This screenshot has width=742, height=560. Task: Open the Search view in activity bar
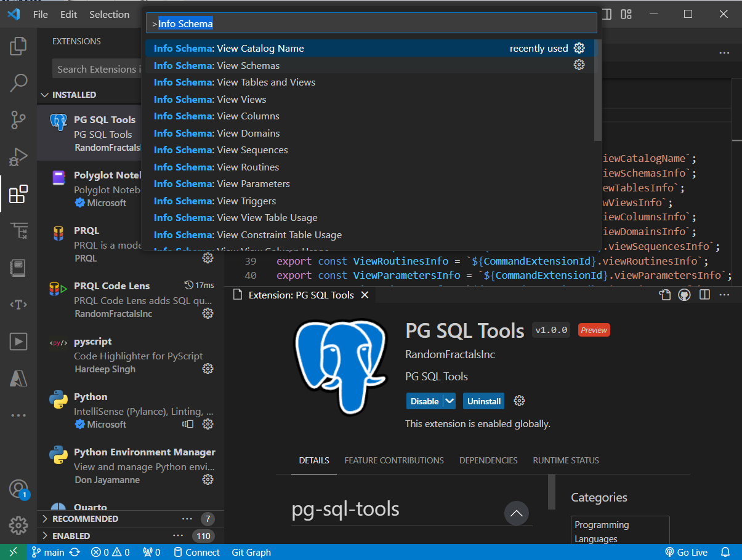tap(18, 82)
